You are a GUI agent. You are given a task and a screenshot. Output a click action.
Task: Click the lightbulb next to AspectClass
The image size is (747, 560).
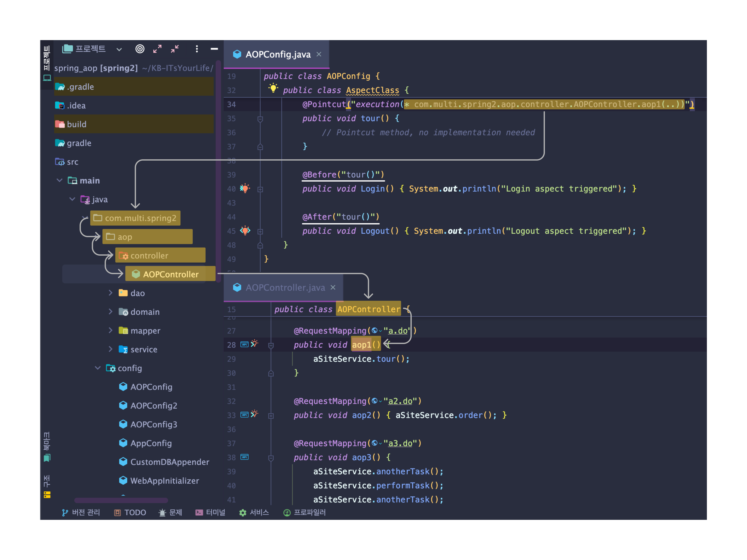(x=273, y=89)
